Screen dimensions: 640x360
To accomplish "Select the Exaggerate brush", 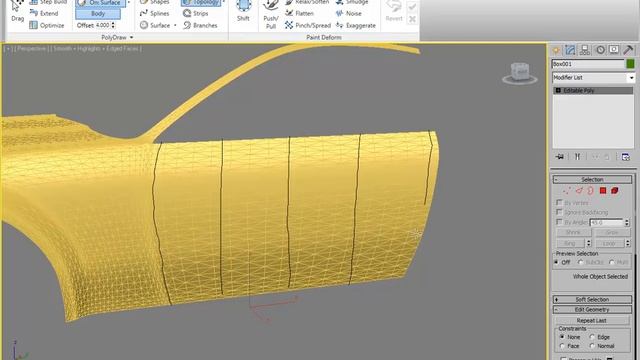I will (x=356, y=25).
